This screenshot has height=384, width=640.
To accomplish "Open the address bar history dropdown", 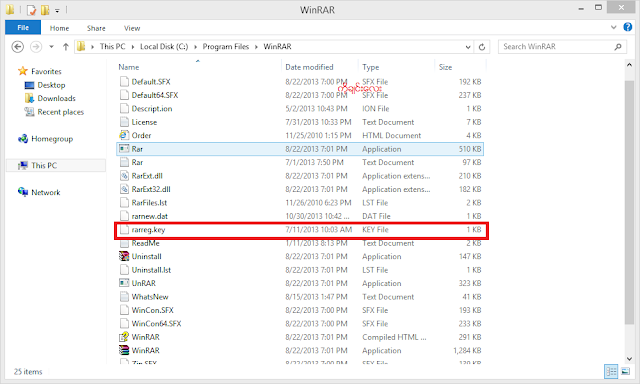I will [468, 47].
